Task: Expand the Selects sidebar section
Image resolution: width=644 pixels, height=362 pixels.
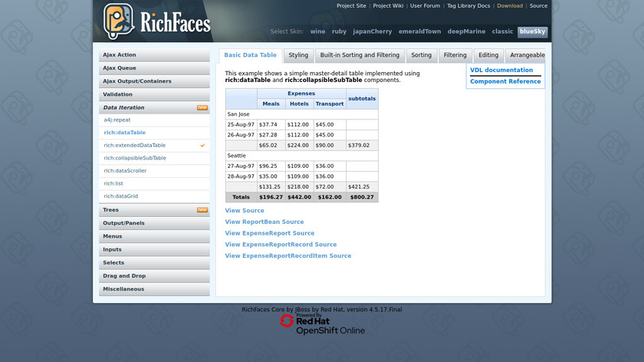Action: pos(154,262)
